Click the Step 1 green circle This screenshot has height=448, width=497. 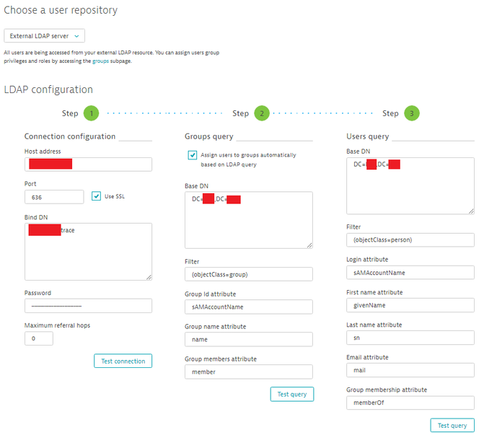coord(91,113)
